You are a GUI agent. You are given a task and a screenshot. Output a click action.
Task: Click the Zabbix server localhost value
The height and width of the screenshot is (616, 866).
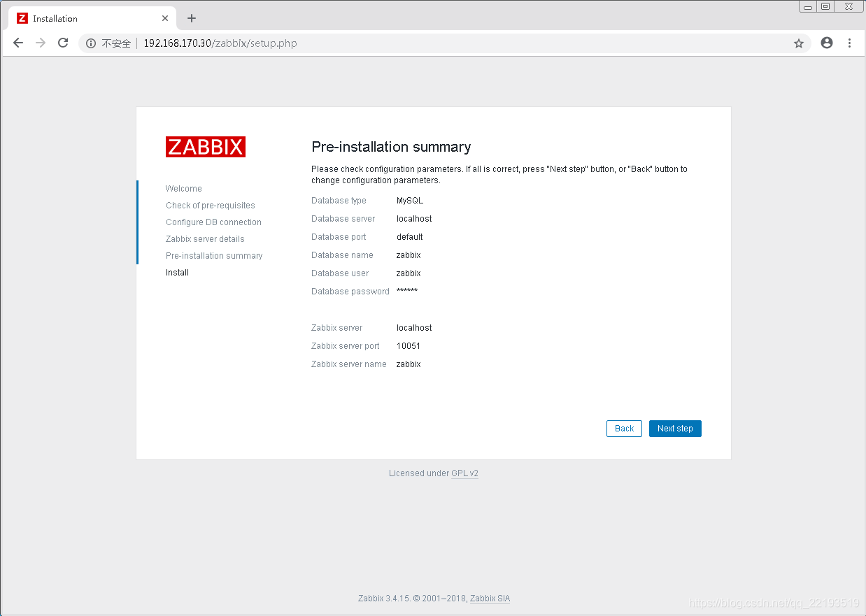pyautogui.click(x=414, y=328)
